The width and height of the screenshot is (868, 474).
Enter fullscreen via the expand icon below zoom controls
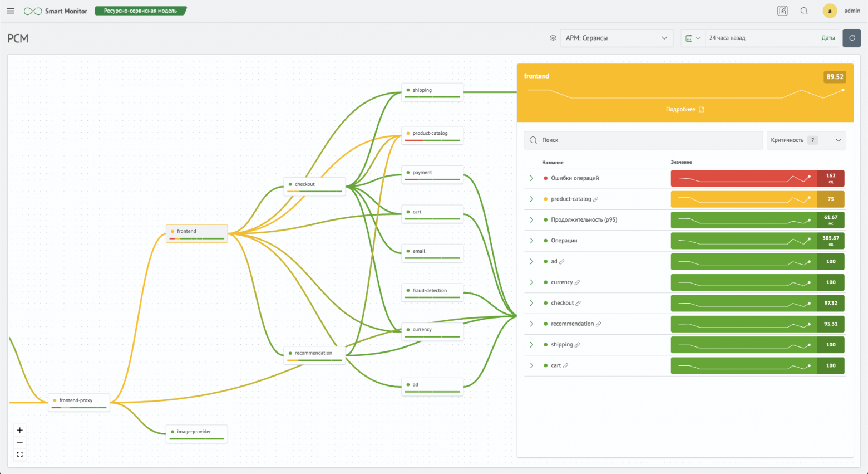(19, 454)
